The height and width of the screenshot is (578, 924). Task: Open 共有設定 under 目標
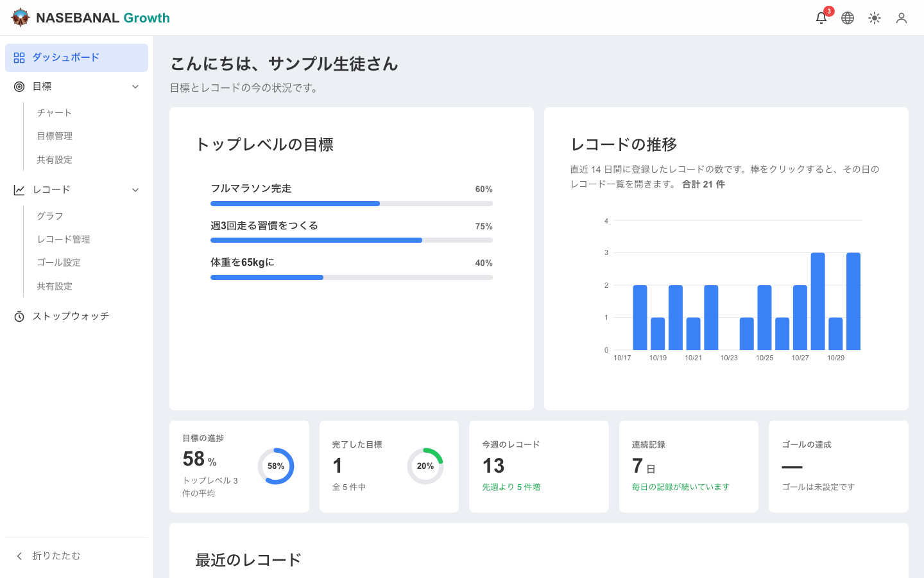tap(55, 160)
